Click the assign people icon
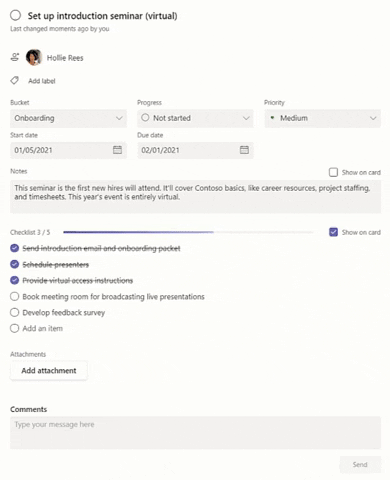This screenshot has width=390, height=480. 15,57
